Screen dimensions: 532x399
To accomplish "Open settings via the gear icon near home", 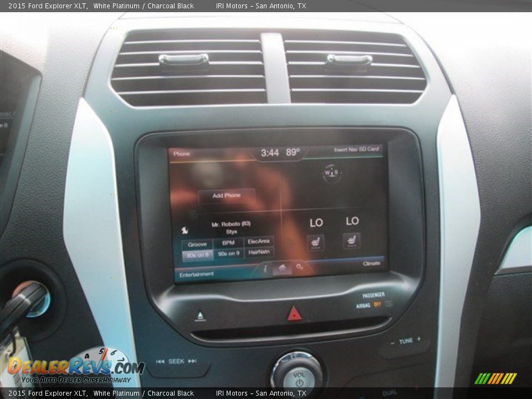I will pyautogui.click(x=299, y=268).
